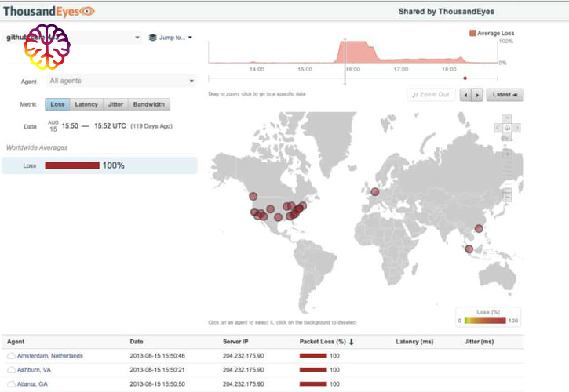Open the Atlanta, GA agent link
The image size is (569, 392).
pos(32,384)
